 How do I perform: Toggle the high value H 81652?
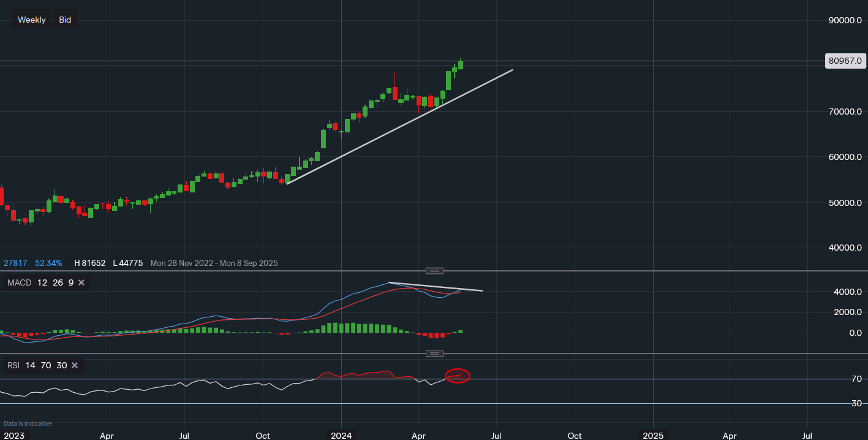(x=89, y=263)
